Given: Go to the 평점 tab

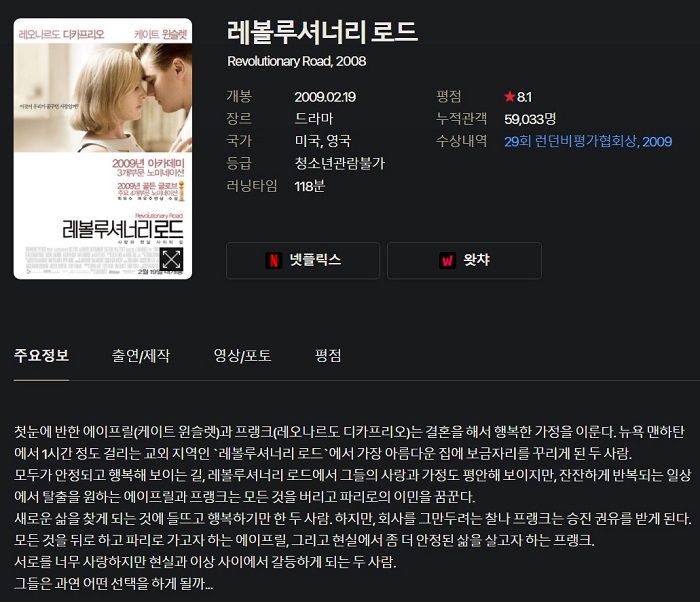Looking at the screenshot, I should tap(328, 355).
